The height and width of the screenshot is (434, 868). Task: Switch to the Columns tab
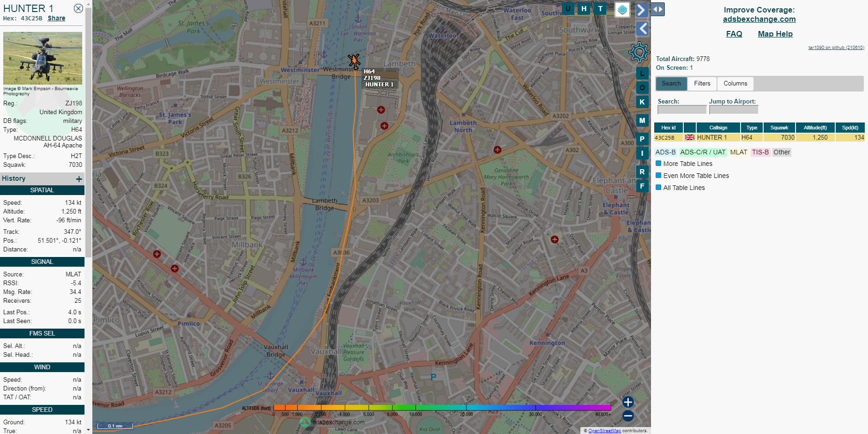click(x=735, y=84)
